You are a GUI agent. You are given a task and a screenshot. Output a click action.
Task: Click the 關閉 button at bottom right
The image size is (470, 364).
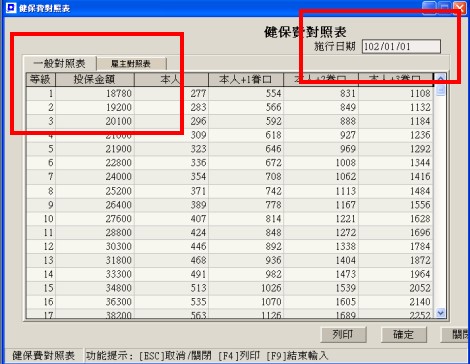[455, 334]
